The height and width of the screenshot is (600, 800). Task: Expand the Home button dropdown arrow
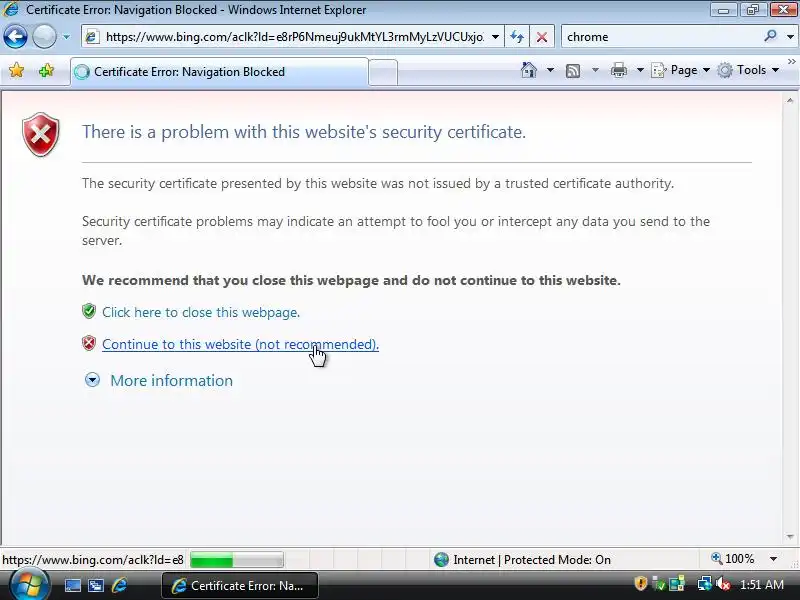click(550, 70)
